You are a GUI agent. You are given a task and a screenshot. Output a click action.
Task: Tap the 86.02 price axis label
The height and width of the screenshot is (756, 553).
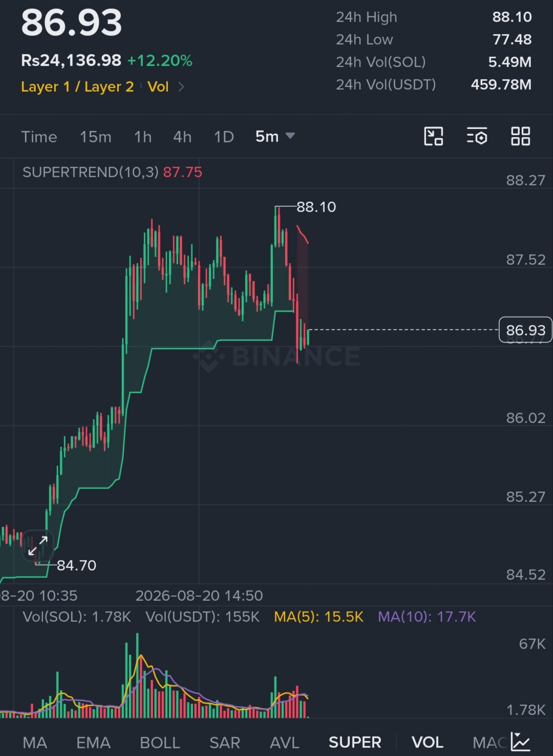tap(525, 418)
